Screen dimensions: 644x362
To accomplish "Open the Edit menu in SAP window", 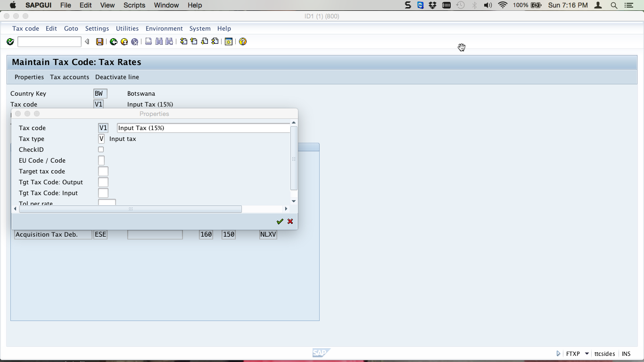I will (51, 28).
